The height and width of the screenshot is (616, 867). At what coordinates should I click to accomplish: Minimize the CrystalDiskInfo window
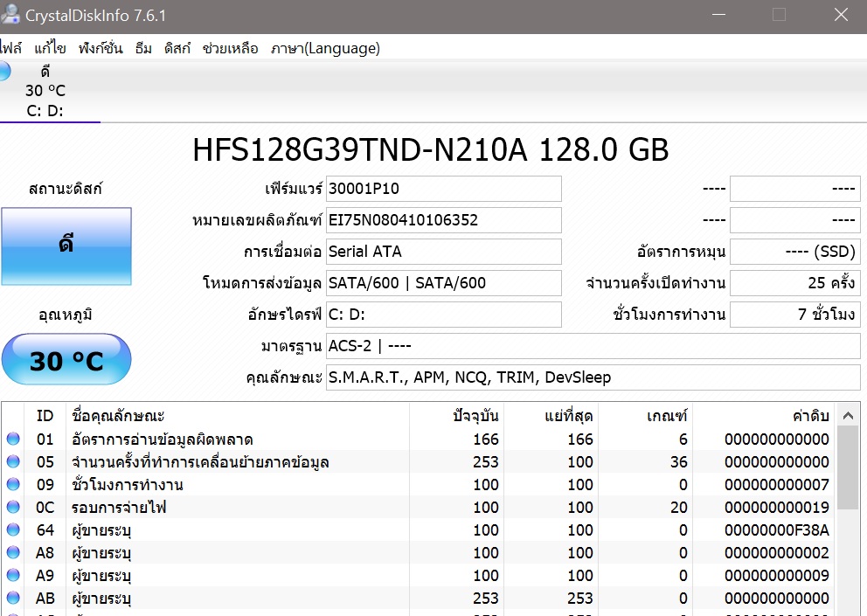coord(718,15)
